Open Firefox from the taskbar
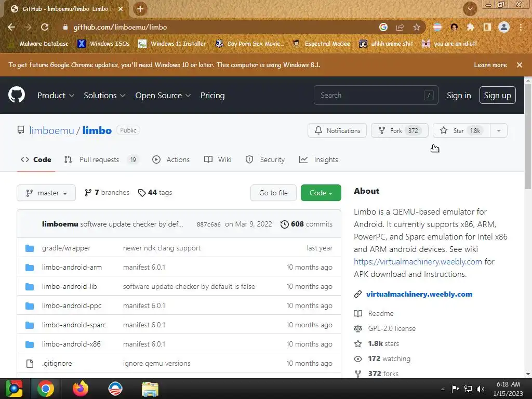The image size is (532, 399). click(x=81, y=389)
